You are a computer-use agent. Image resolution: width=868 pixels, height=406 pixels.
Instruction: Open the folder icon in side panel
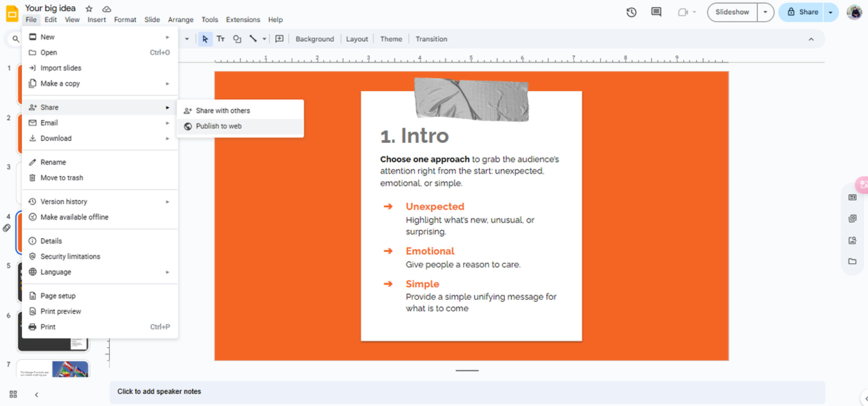(852, 261)
